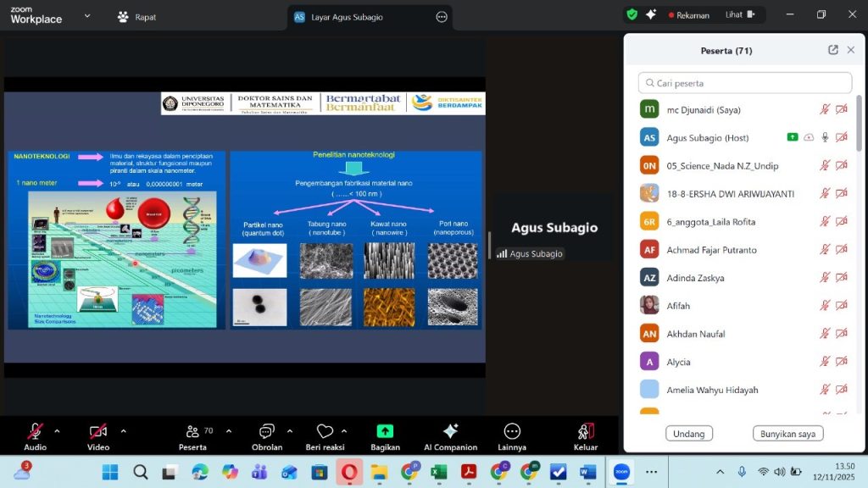
Task: Open the Lainnya more options icon
Action: pos(512,431)
